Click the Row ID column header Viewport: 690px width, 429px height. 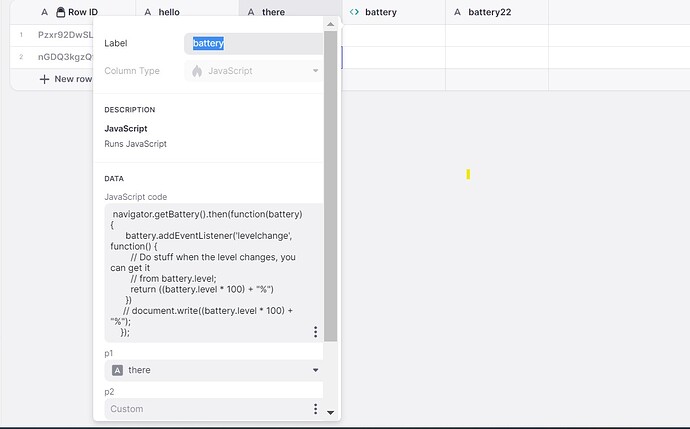coord(73,12)
